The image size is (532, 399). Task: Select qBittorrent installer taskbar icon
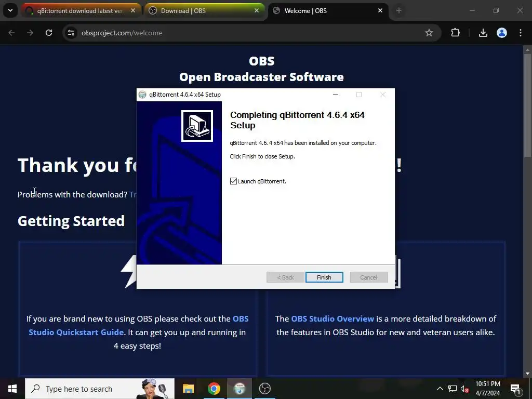coord(240,389)
